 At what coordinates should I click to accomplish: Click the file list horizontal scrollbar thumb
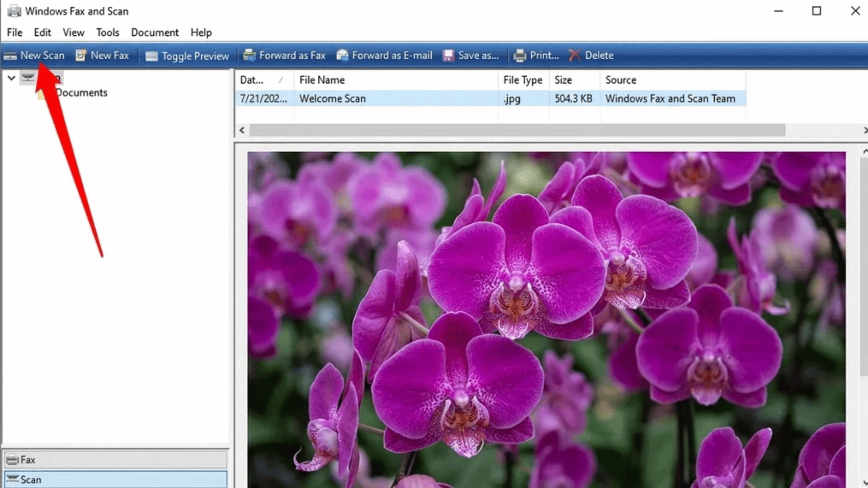point(517,130)
